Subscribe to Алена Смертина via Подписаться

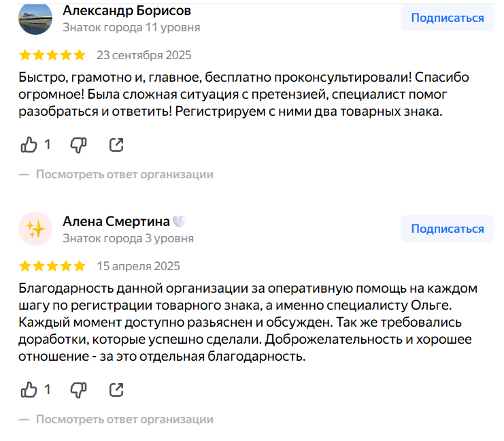(x=447, y=229)
